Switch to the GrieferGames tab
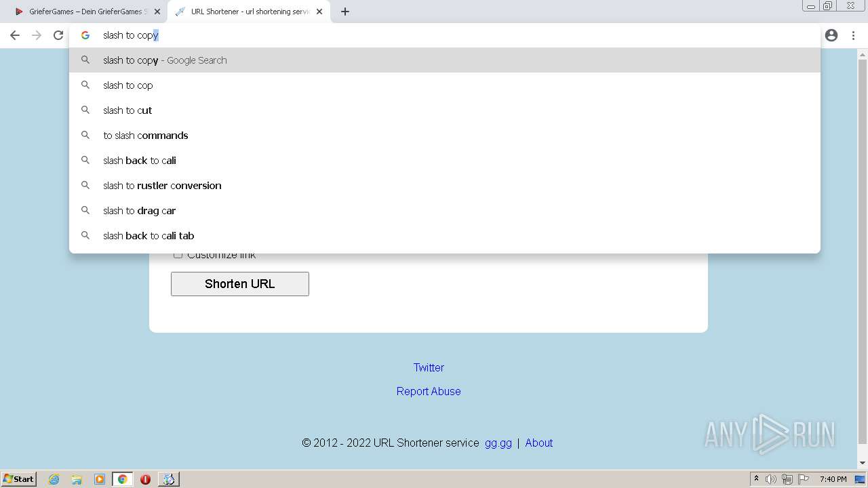This screenshot has height=488, width=868. click(x=85, y=12)
